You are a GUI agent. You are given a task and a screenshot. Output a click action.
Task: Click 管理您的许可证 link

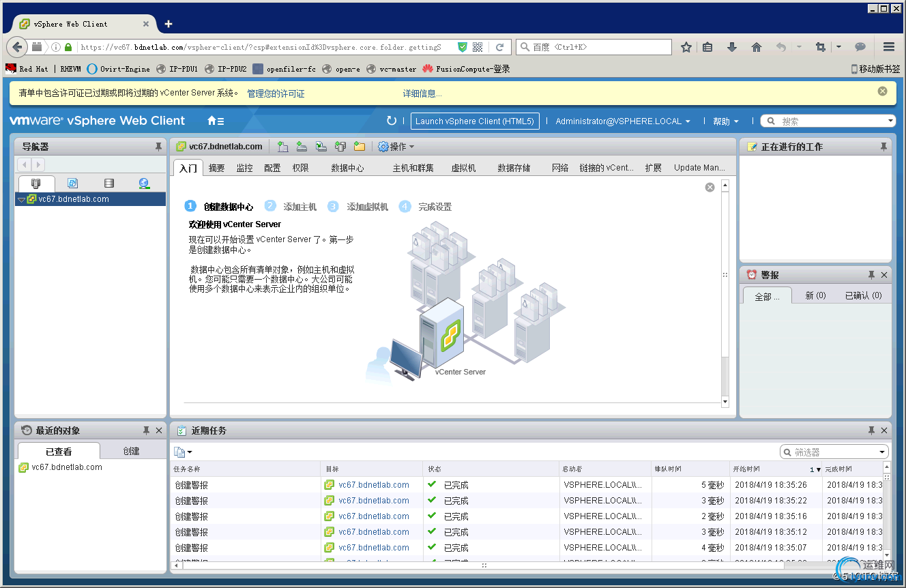click(x=276, y=93)
